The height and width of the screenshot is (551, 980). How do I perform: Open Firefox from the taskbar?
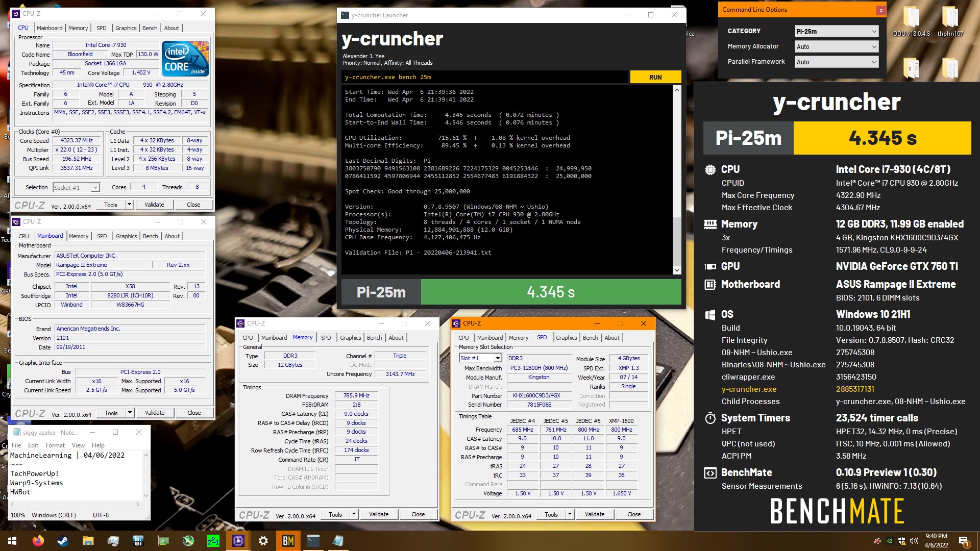38,541
